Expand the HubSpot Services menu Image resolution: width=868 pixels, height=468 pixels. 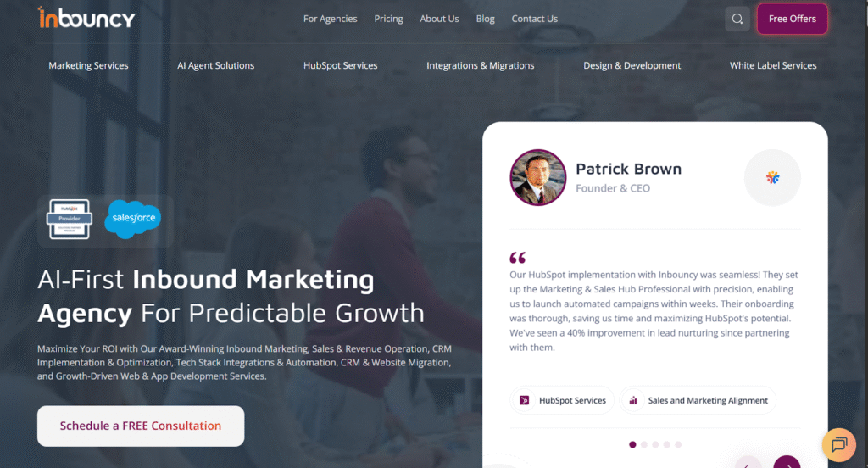tap(341, 65)
